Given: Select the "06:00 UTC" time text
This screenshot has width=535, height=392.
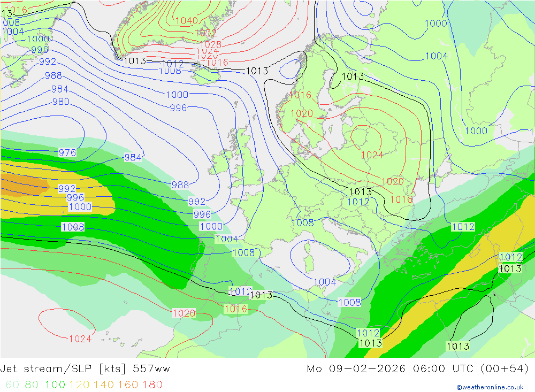Looking at the screenshot, I should click(443, 369).
